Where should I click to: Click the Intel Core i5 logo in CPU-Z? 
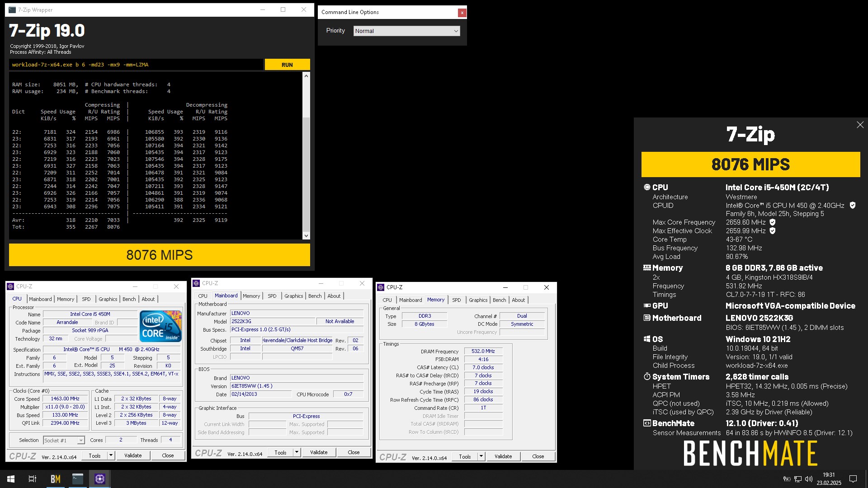tap(160, 326)
